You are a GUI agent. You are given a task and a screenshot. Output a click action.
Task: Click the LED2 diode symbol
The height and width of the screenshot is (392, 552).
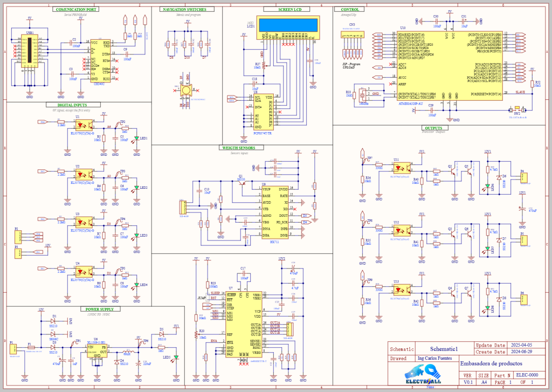[x=136, y=188]
